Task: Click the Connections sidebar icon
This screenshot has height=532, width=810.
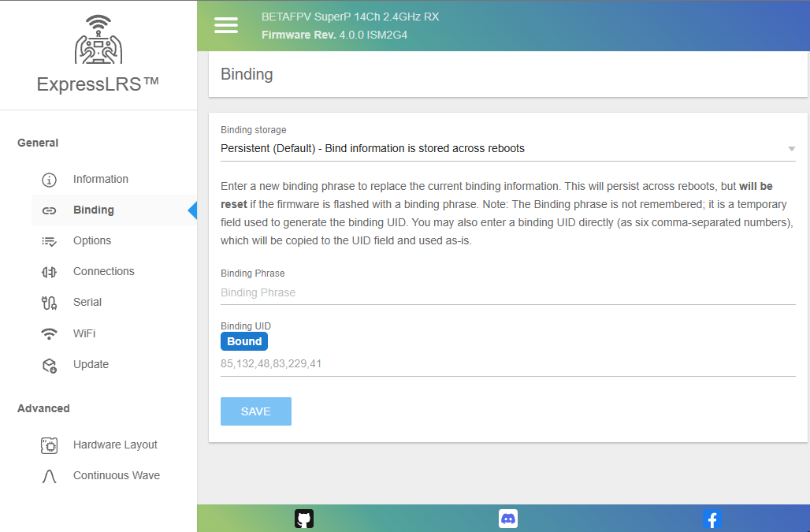Action: coord(49,272)
